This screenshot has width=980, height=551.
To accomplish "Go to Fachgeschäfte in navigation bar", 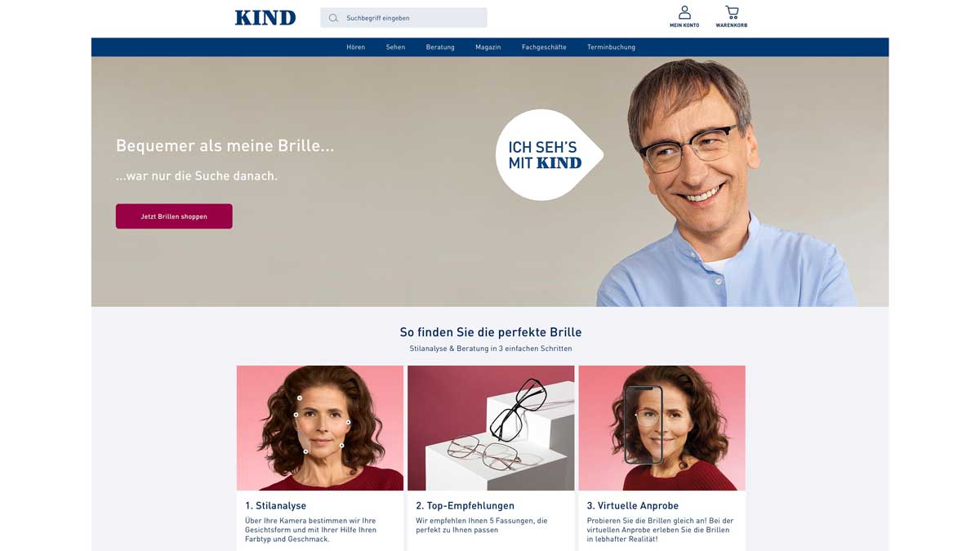I will click(x=544, y=47).
